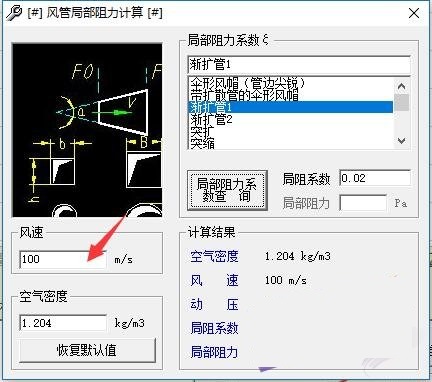Click the 局部阻力 label in 计算结果

(214, 352)
